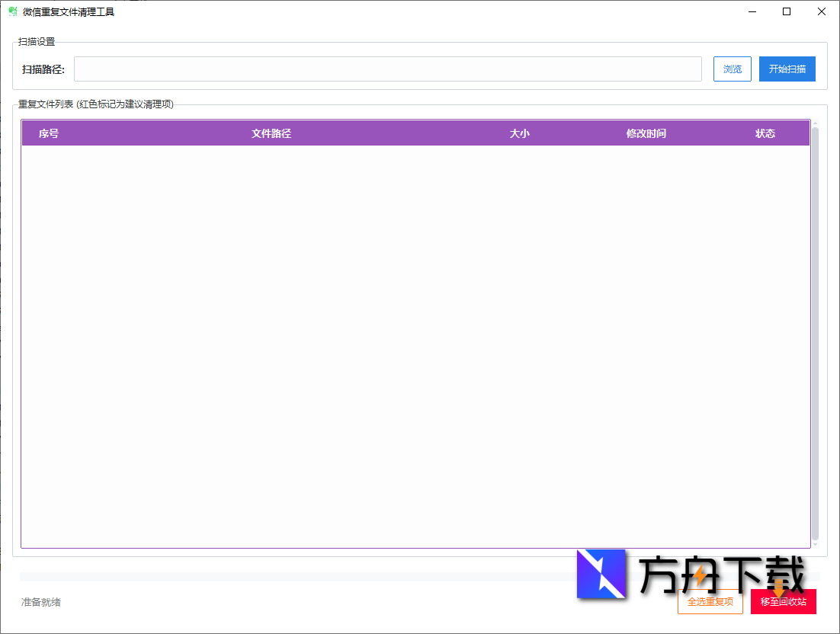Sort files by the 文件路径 column header
The image size is (840, 634).
pyautogui.click(x=271, y=133)
